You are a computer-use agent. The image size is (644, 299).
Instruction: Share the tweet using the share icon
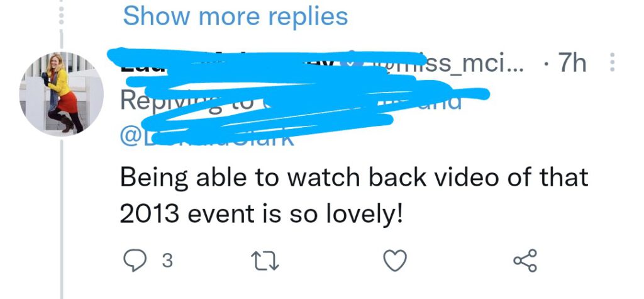pyautogui.click(x=525, y=261)
